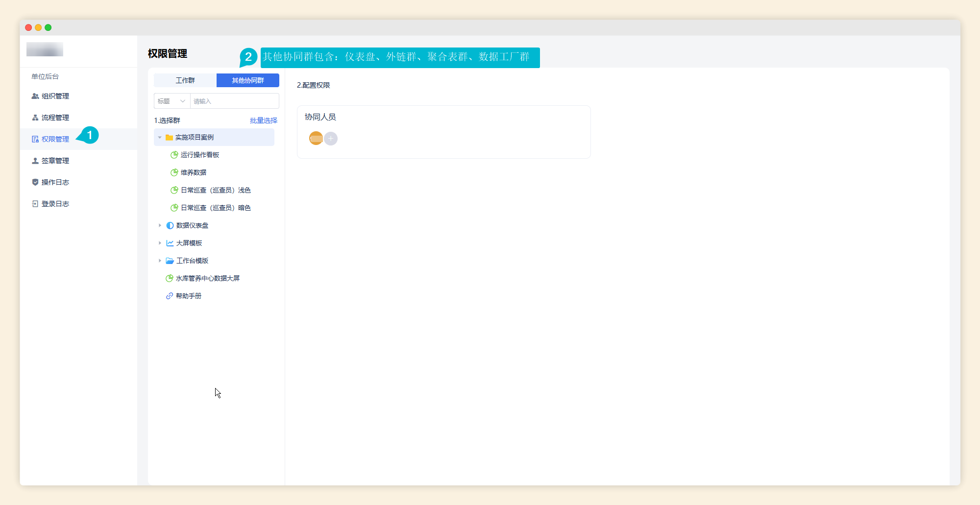Open 组织管理 in the sidebar
This screenshot has width=980, height=505.
55,96
